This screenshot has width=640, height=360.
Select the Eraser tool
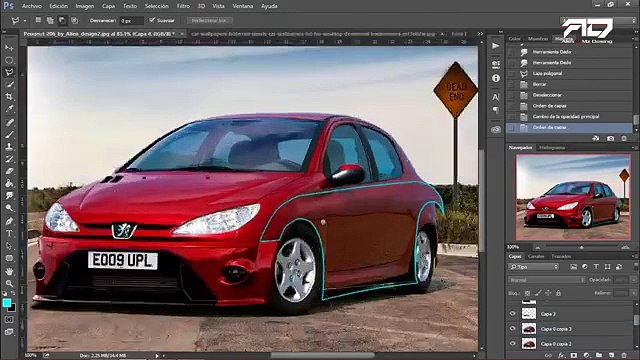click(9, 171)
